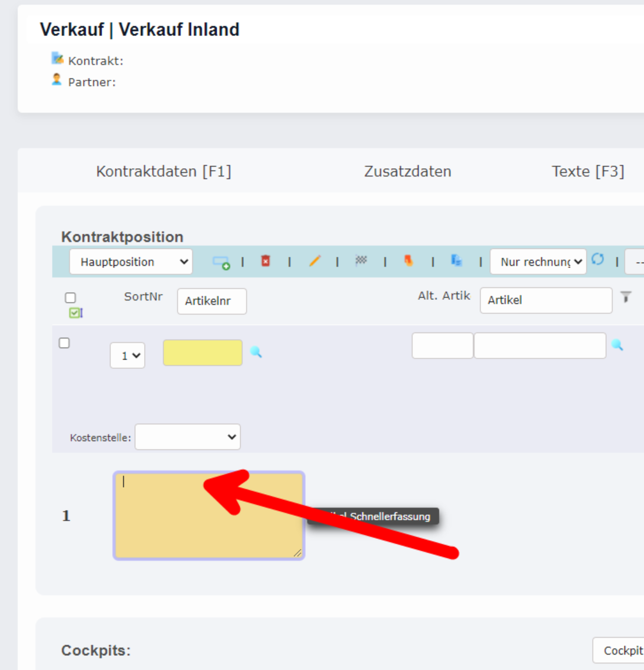This screenshot has height=670, width=644.
Task: Click the green select-all checkmark icon
Action: coord(76,313)
